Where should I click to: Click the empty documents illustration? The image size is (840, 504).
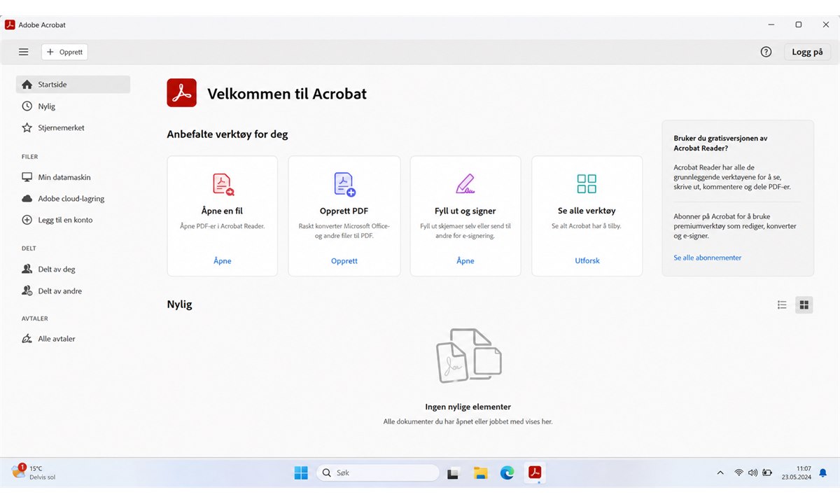point(469,356)
